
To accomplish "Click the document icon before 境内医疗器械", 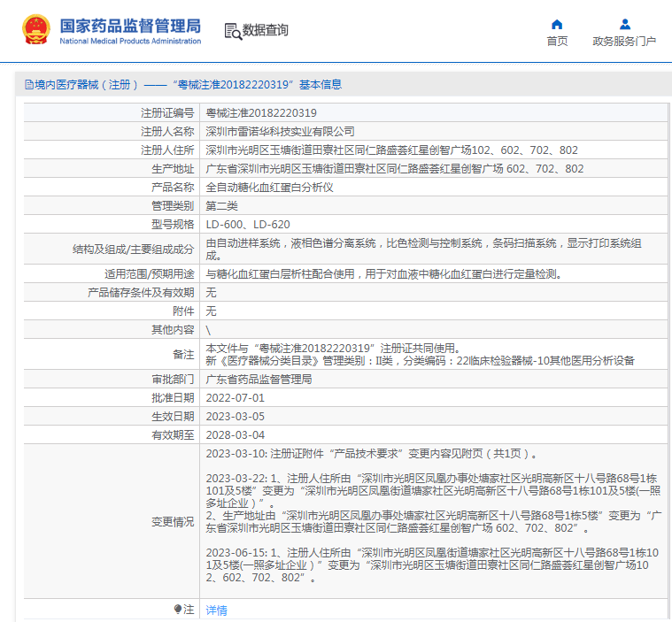I will coord(28,85).
